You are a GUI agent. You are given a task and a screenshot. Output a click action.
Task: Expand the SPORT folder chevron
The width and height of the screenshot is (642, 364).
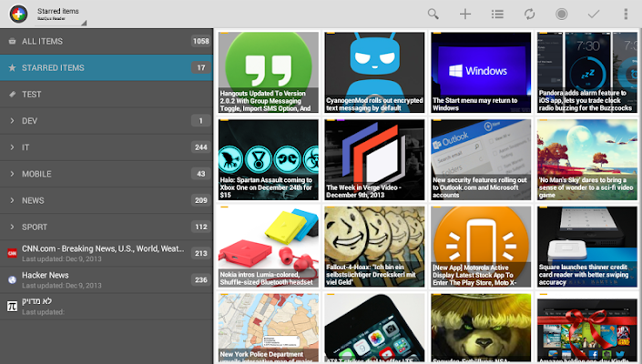[12, 227]
